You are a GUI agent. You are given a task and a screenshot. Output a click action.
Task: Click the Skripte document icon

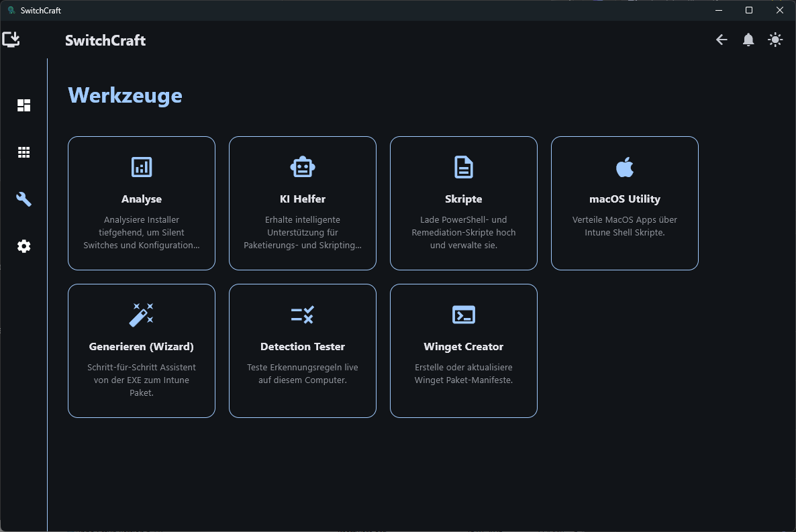pos(464,167)
